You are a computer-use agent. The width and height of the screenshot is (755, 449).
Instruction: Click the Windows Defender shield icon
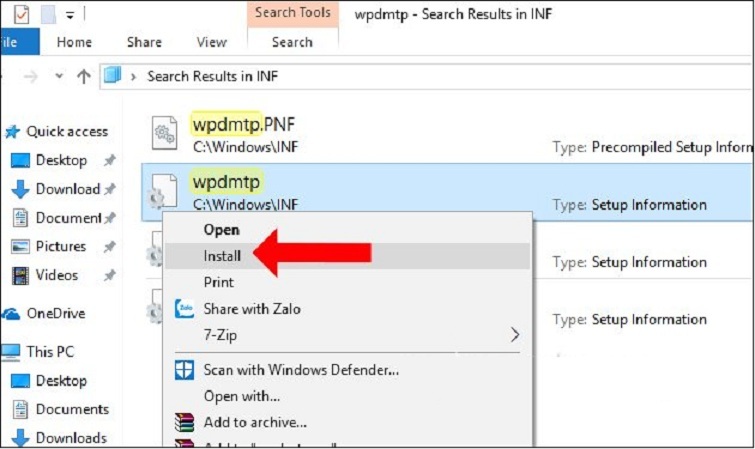coord(184,370)
